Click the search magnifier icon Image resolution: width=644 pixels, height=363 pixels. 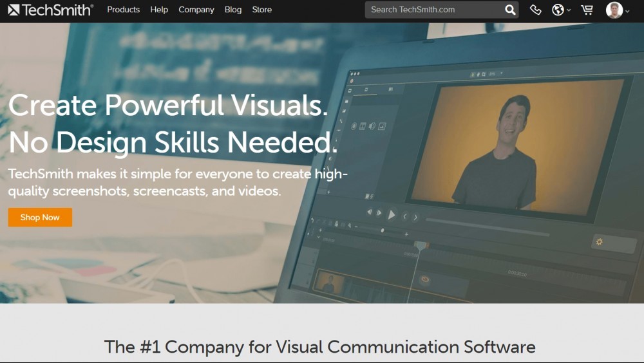(x=510, y=10)
